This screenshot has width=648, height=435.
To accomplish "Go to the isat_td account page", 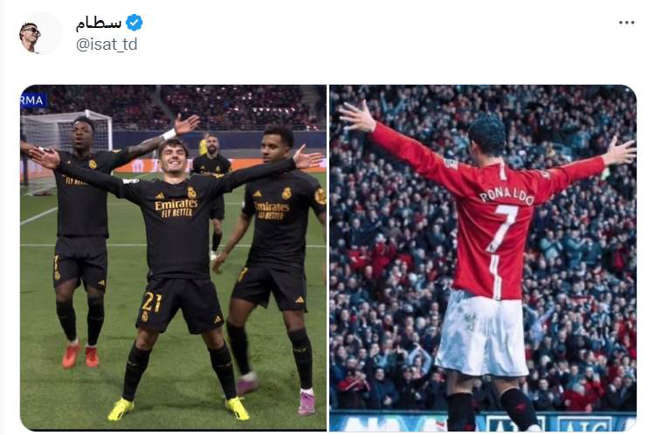I will 107,44.
